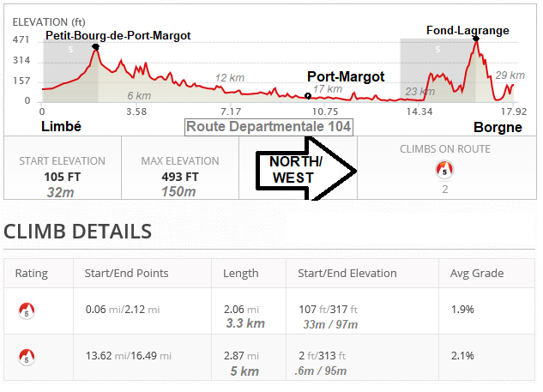Click the Avg Grade column header
The width and height of the screenshot is (543, 392).
coord(477,274)
